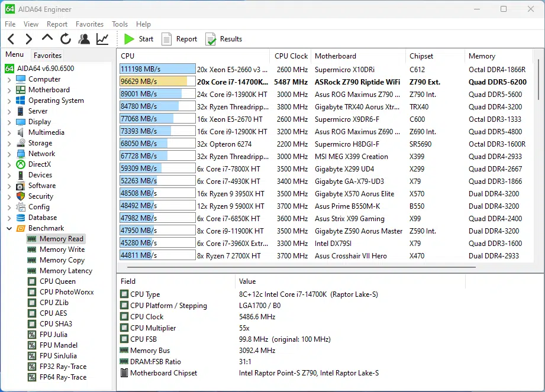Collapse the Benchmark tree node

point(9,228)
